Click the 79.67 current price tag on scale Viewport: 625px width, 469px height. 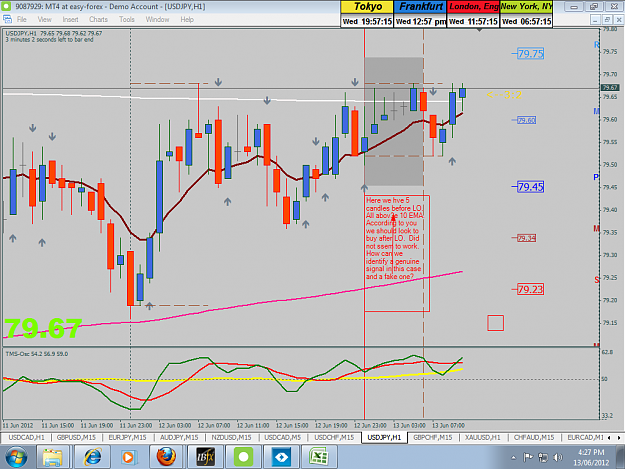tap(610, 87)
